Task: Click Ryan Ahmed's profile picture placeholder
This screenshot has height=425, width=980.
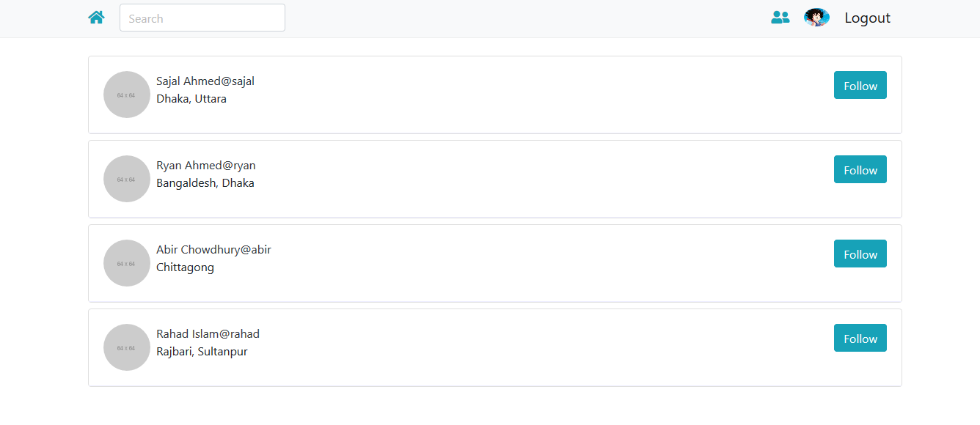Action: [126, 178]
